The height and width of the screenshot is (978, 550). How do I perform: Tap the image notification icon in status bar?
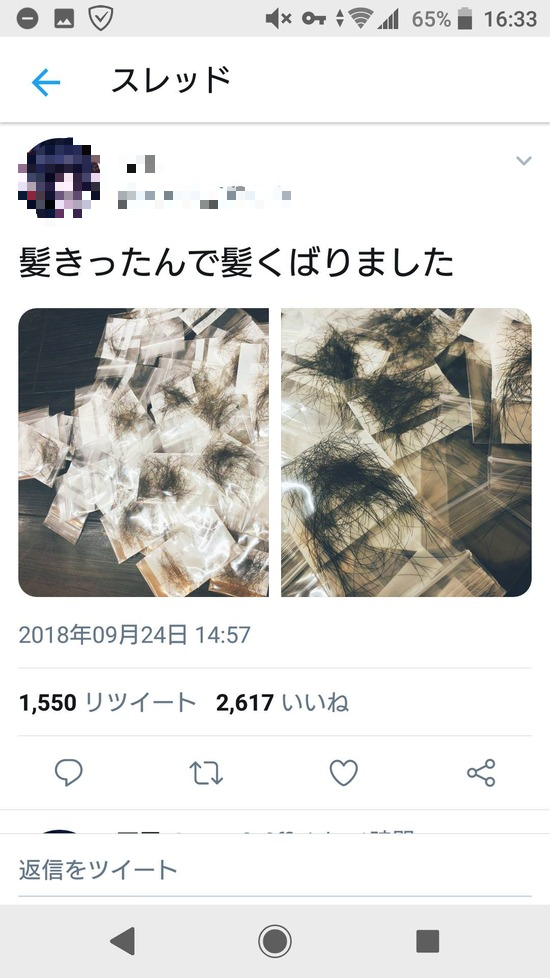pos(64,19)
